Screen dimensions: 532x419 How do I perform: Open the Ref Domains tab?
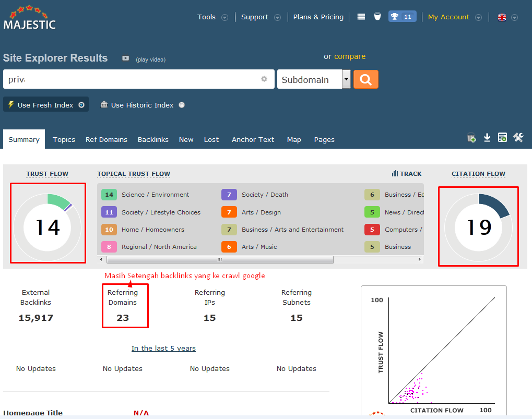coord(107,140)
